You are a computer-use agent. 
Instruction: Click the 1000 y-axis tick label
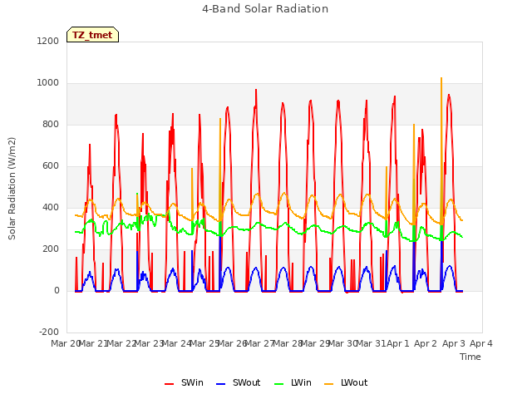(48, 83)
